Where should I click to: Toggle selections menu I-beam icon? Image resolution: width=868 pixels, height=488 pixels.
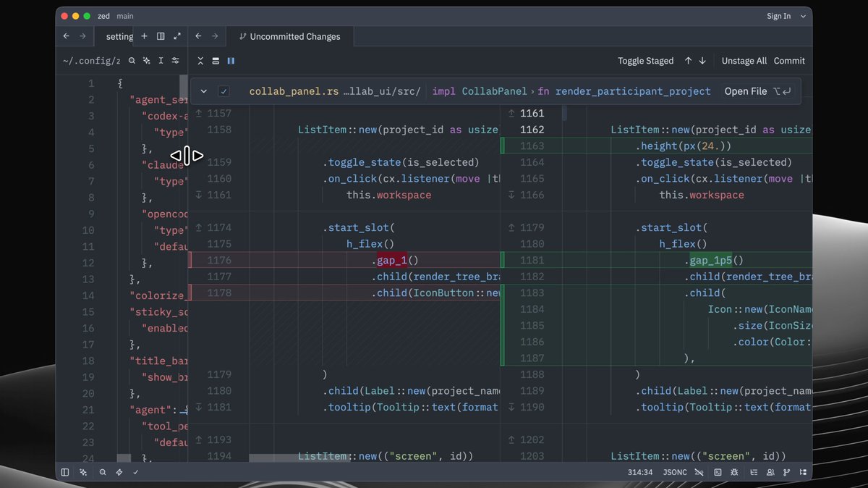(161, 61)
